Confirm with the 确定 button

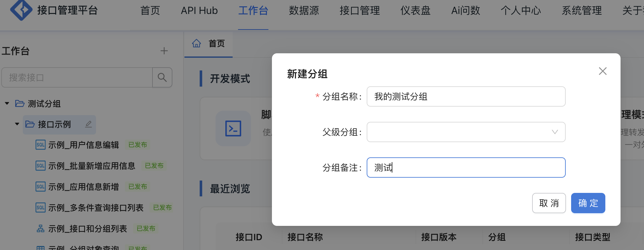point(588,203)
